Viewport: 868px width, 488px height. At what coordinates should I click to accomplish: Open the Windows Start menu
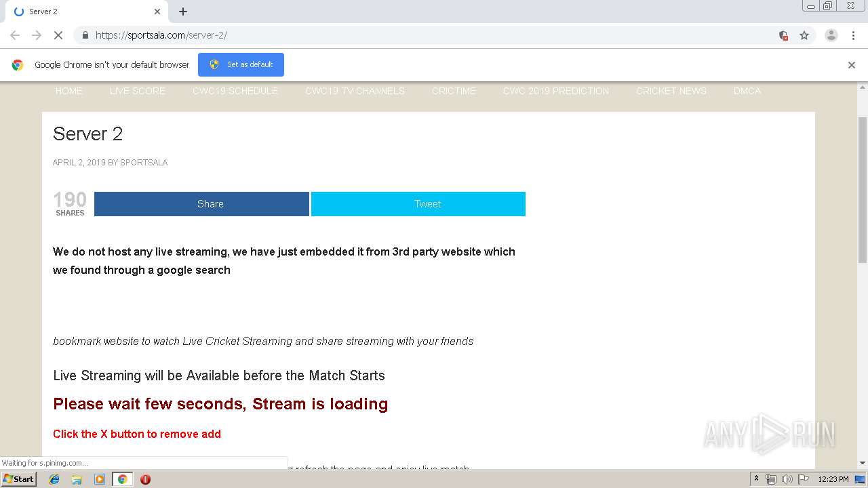(x=18, y=479)
